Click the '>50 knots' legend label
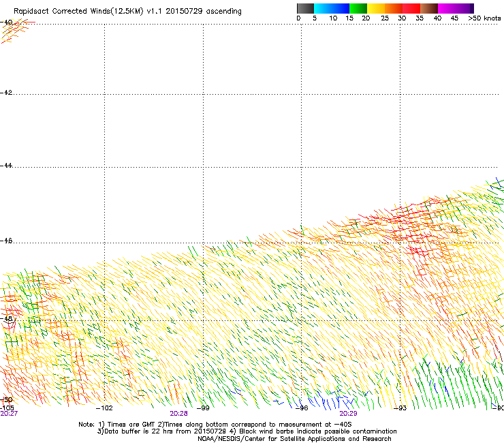The height and width of the screenshot is (443, 504). coord(484,18)
